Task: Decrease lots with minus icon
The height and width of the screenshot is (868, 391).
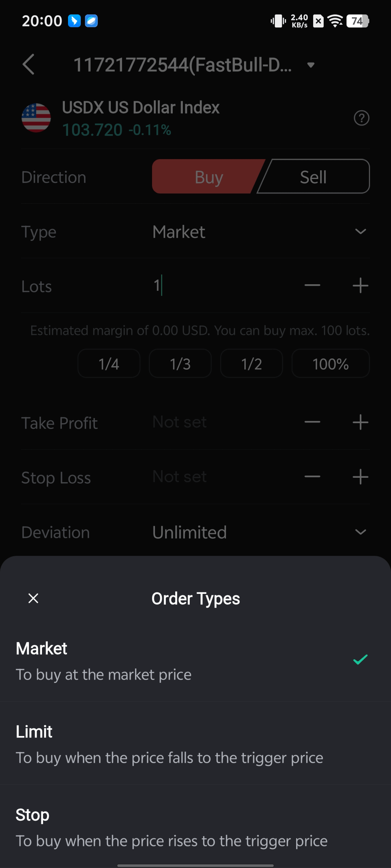Action: pyautogui.click(x=312, y=285)
